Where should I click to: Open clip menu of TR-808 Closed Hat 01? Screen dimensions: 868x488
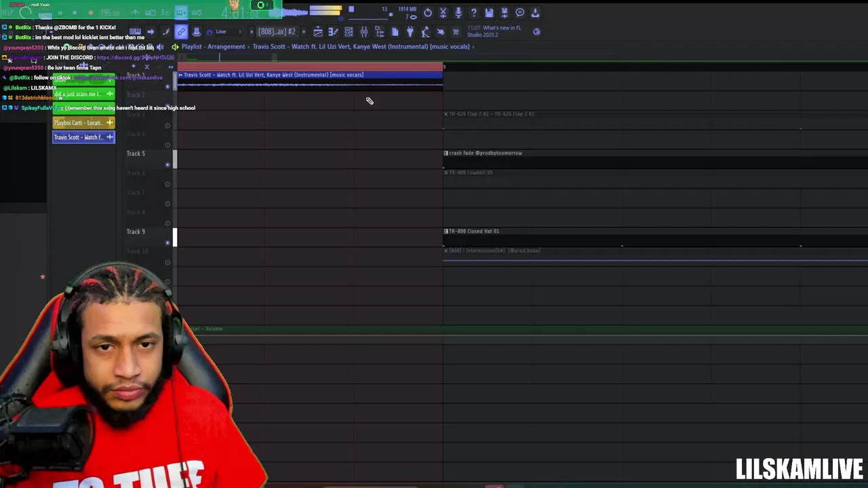click(x=446, y=231)
